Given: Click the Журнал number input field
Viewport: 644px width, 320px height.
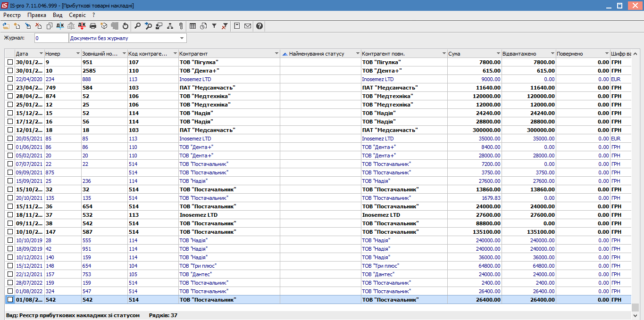Looking at the screenshot, I should pos(51,38).
